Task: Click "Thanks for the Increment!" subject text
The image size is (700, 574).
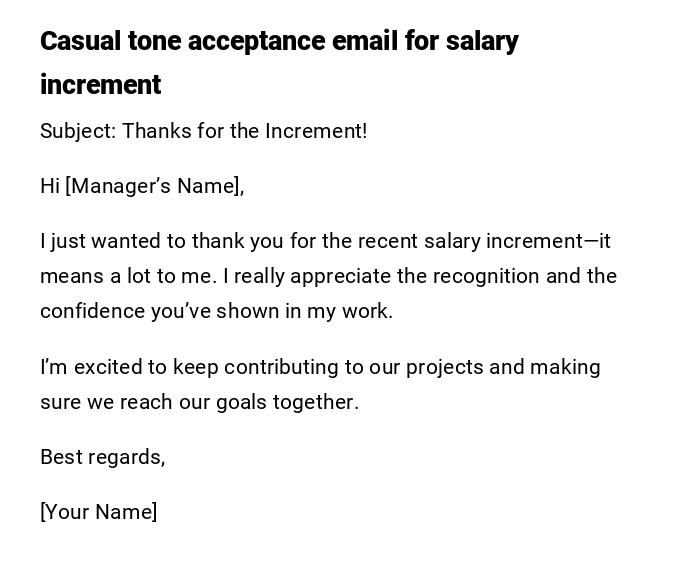Action: (245, 131)
